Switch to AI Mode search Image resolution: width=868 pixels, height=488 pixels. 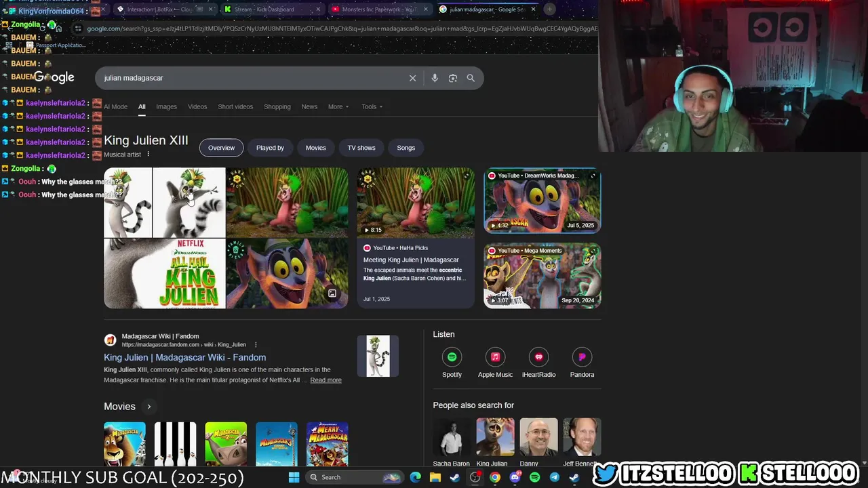(115, 106)
